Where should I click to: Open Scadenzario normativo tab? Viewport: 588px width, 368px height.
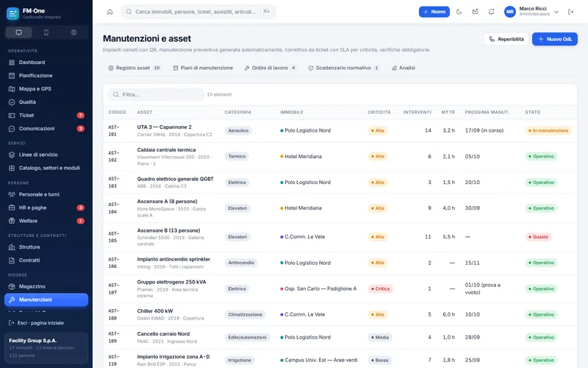(343, 68)
